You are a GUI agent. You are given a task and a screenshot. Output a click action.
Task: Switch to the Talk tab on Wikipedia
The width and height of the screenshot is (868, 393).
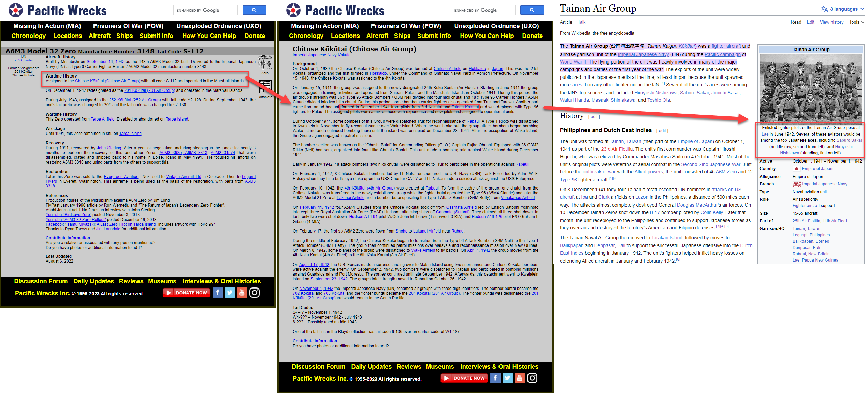pos(581,22)
